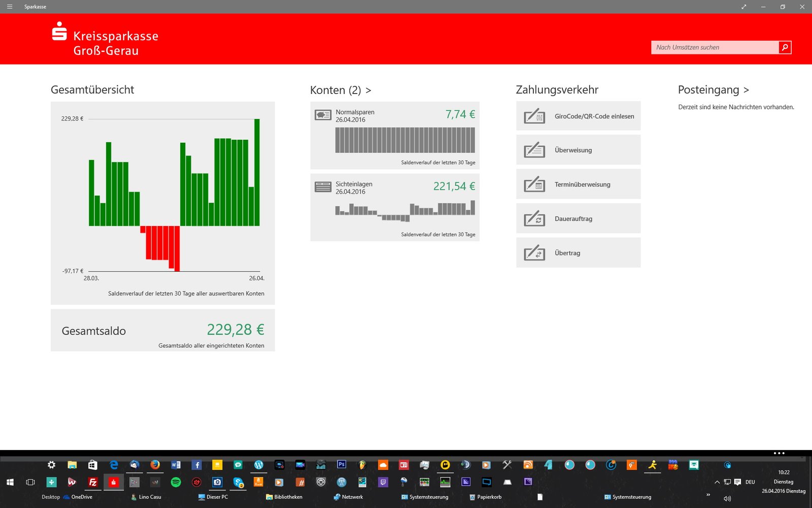Open Twitch app from taskbar
The height and width of the screenshot is (508, 812).
click(x=383, y=482)
